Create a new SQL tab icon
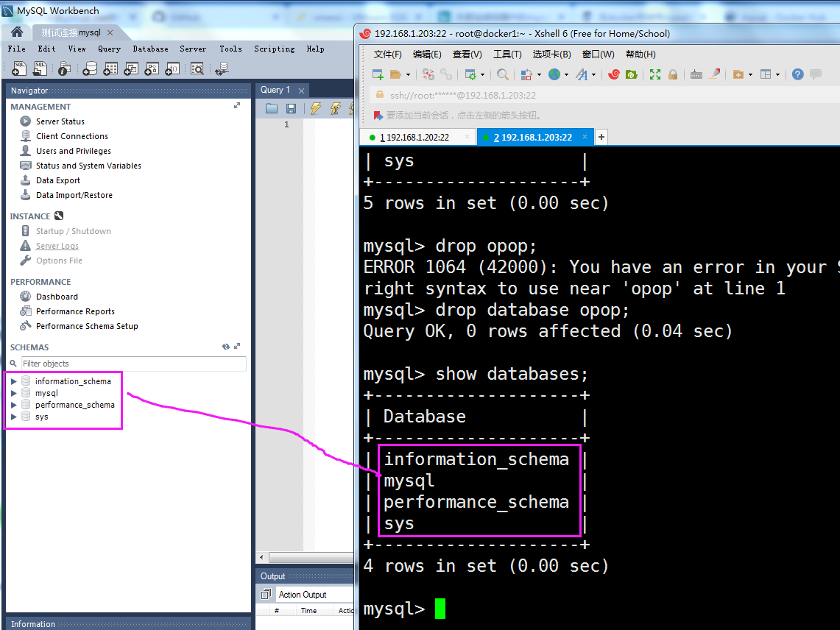 [18, 68]
